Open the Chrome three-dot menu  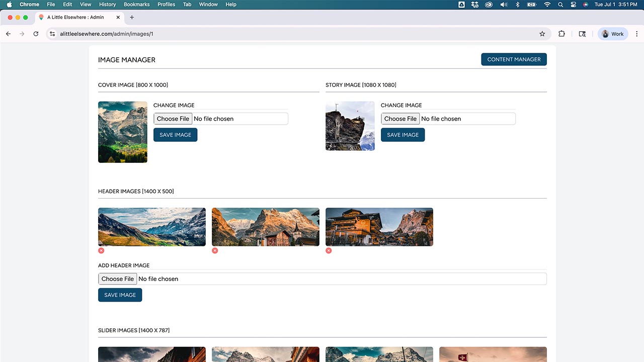tap(636, 34)
